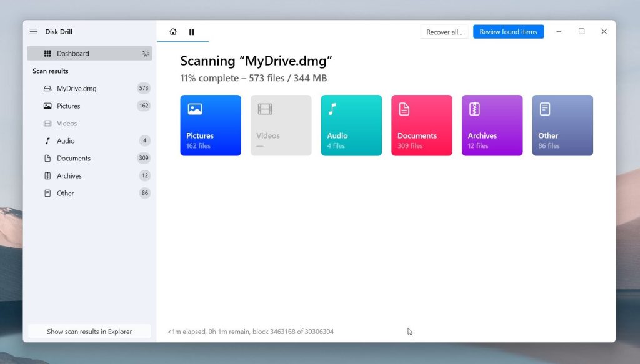This screenshot has width=640, height=364.
Task: Open the hamburger menu next to Disk Drill
Action: (x=33, y=31)
